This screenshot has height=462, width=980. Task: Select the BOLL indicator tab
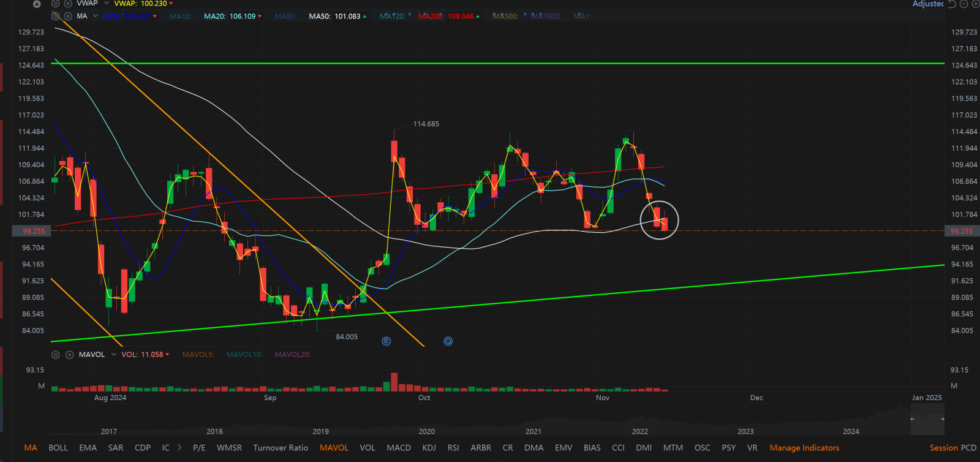coord(58,448)
